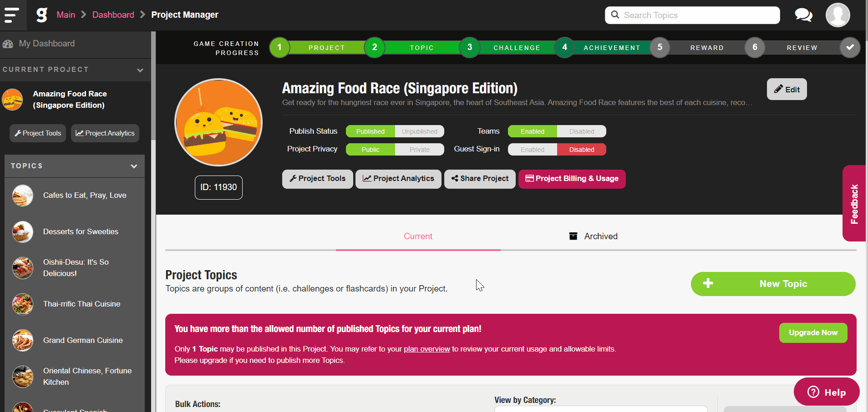Open the user profile avatar
This screenshot has height=412, width=868.
coord(838,15)
